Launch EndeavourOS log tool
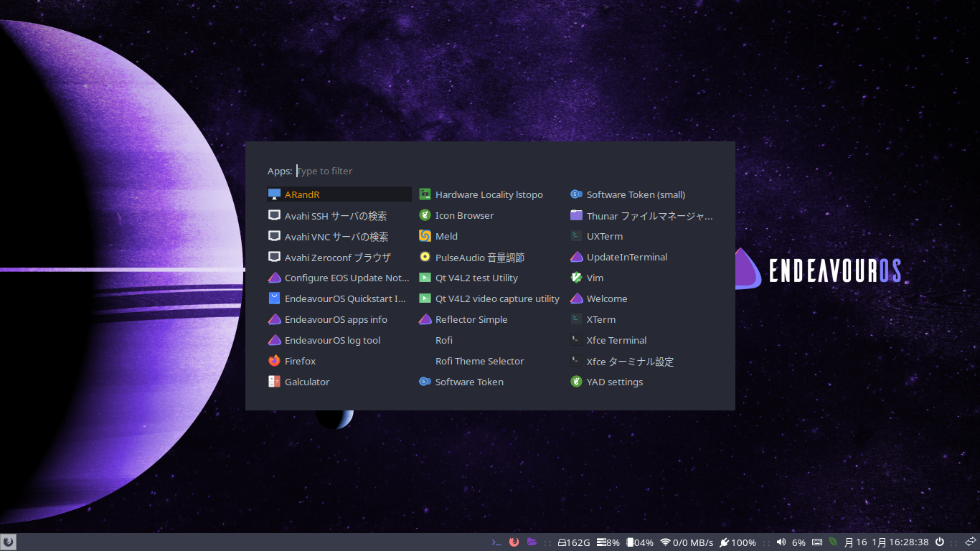The image size is (980, 551). pyautogui.click(x=339, y=340)
